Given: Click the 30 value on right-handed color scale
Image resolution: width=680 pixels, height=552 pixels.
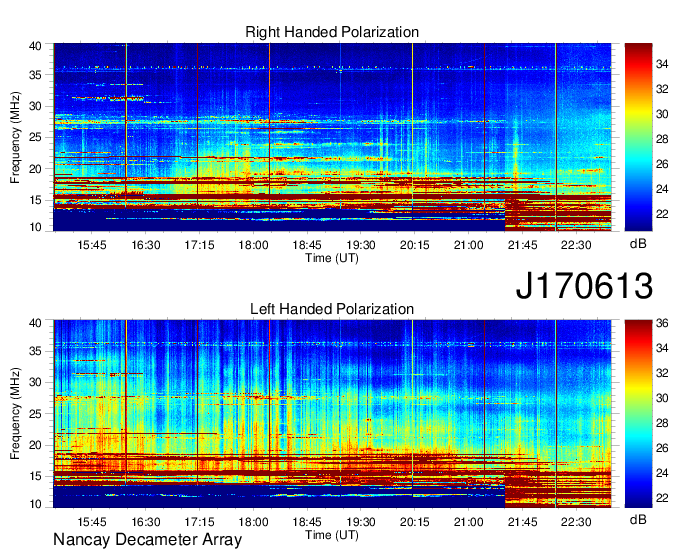Looking at the screenshot, I should (x=662, y=114).
